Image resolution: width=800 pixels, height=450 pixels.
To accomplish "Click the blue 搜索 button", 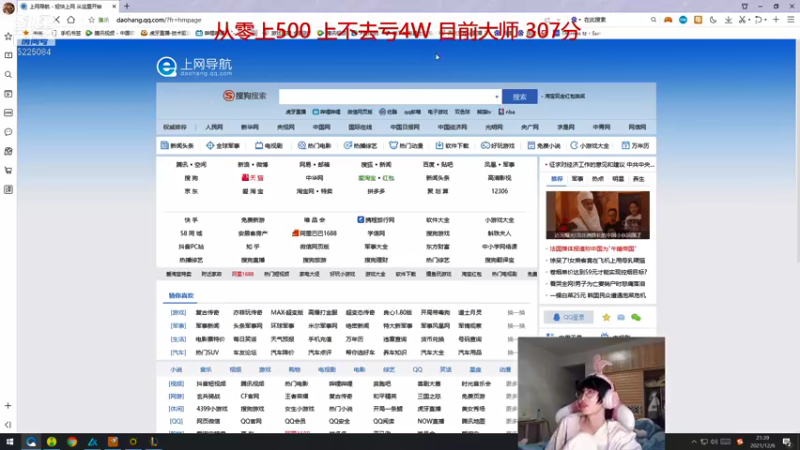I will pyautogui.click(x=519, y=96).
